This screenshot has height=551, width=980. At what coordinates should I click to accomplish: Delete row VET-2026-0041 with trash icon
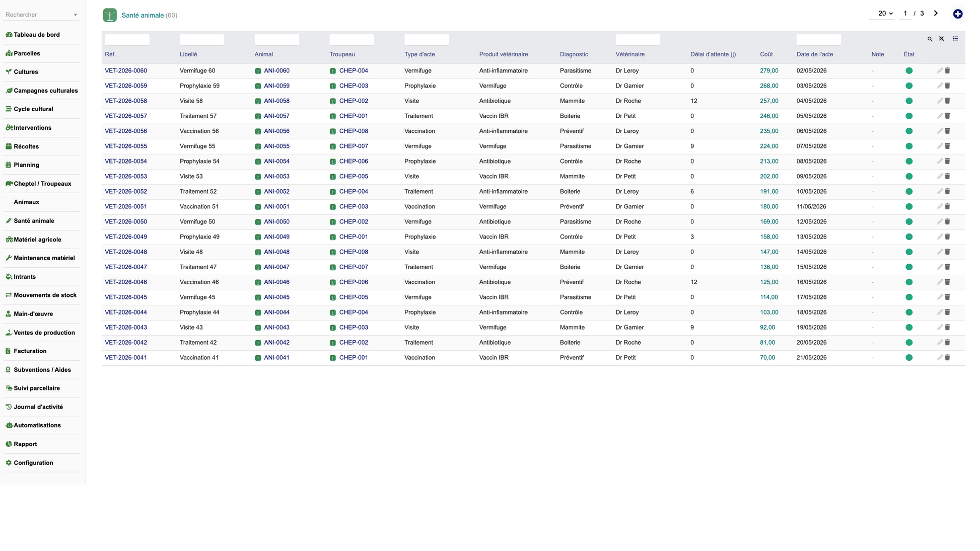pos(947,358)
